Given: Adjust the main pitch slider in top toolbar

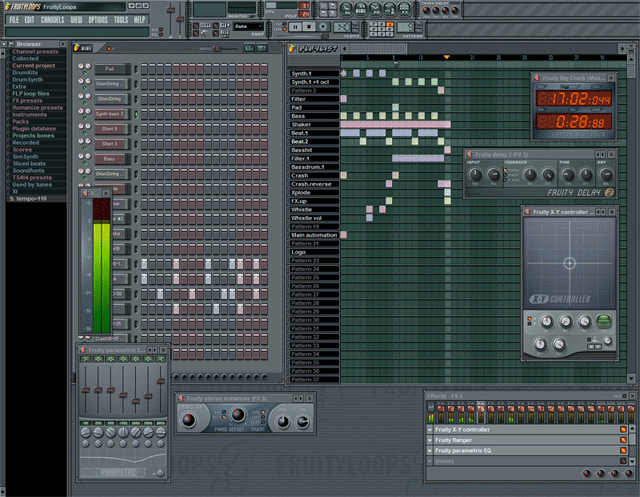Looking at the screenshot, I should coord(180,20).
